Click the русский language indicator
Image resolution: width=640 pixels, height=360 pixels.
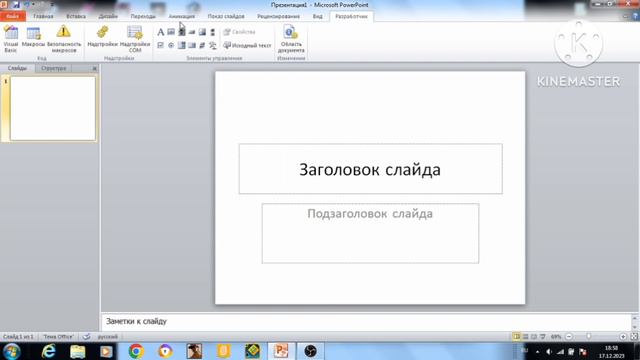tap(108, 337)
